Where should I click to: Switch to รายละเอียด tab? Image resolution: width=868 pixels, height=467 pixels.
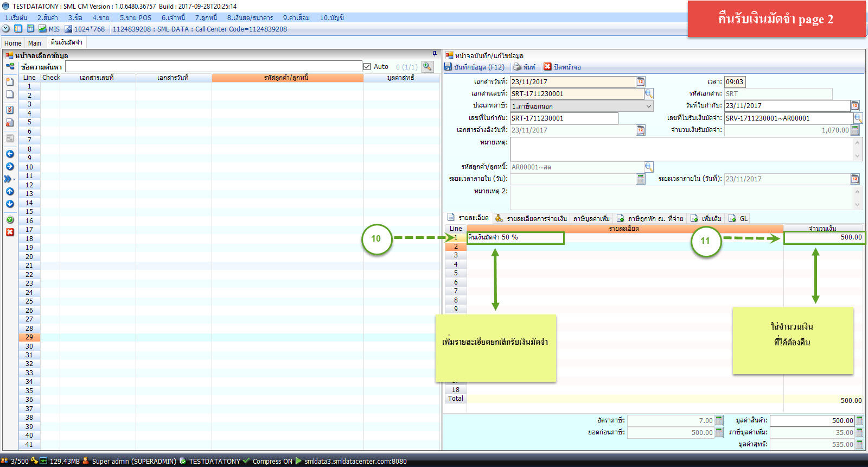pos(468,218)
